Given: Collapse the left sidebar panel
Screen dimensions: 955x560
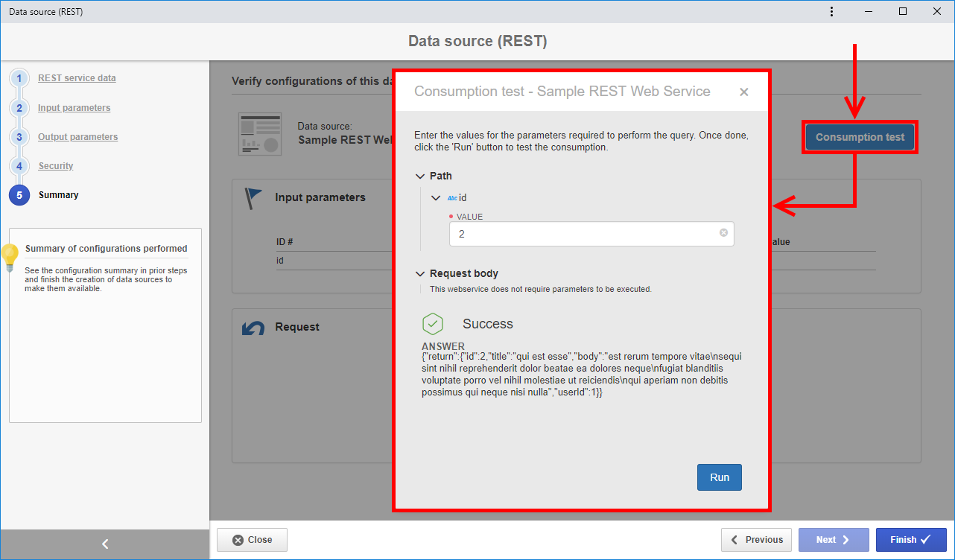Looking at the screenshot, I should point(105,544).
